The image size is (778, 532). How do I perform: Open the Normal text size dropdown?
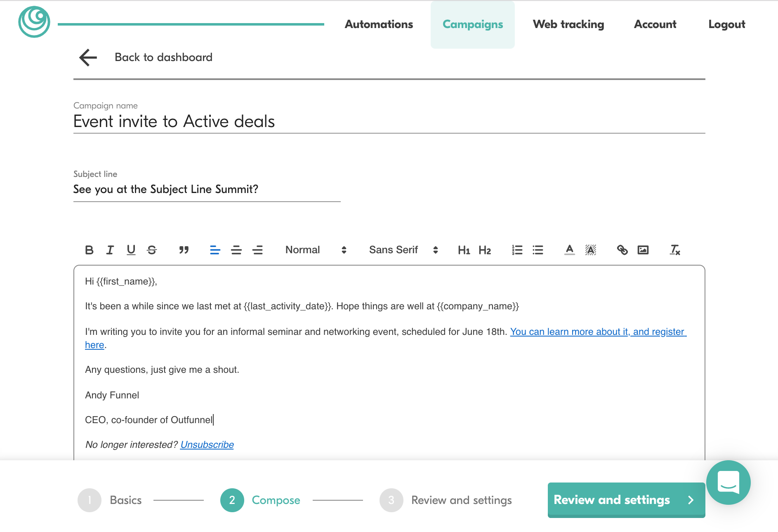(x=316, y=250)
